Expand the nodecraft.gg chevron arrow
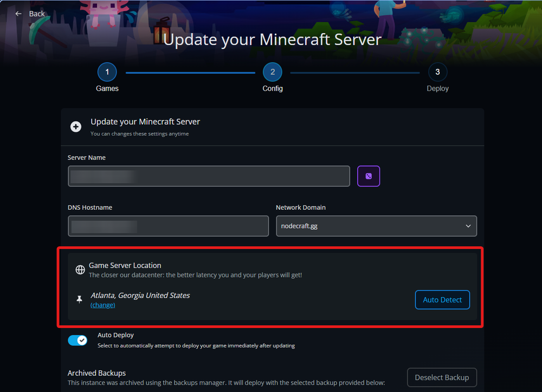 [x=468, y=226]
